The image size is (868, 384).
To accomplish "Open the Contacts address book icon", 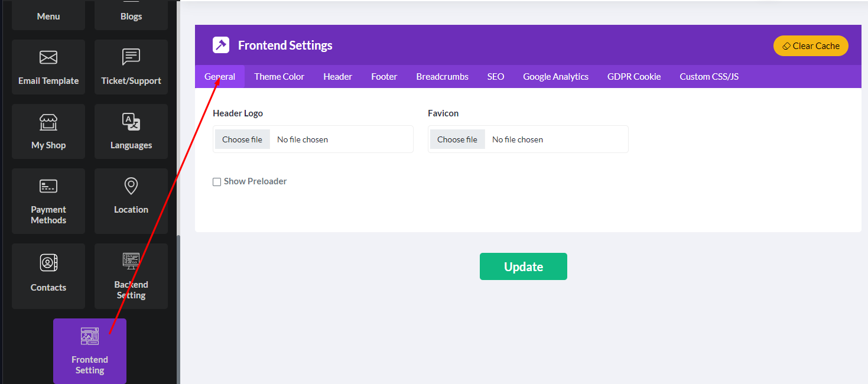I will pyautogui.click(x=48, y=262).
